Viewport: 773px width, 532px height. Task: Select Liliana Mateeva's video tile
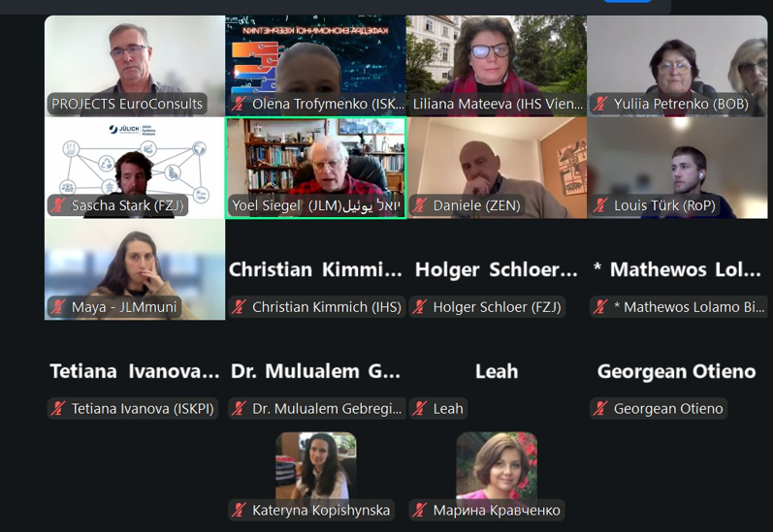point(497,66)
